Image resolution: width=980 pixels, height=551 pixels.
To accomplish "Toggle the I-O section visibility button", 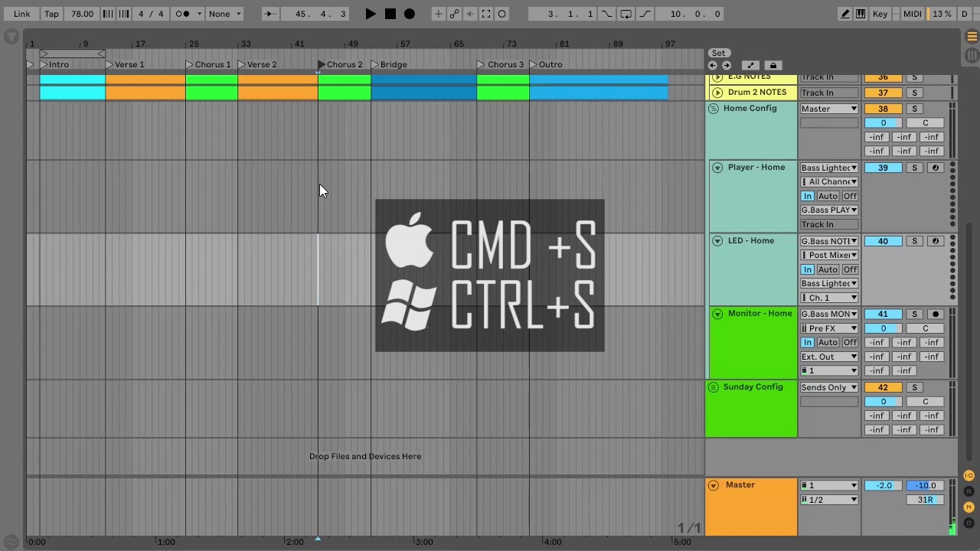I will [969, 476].
